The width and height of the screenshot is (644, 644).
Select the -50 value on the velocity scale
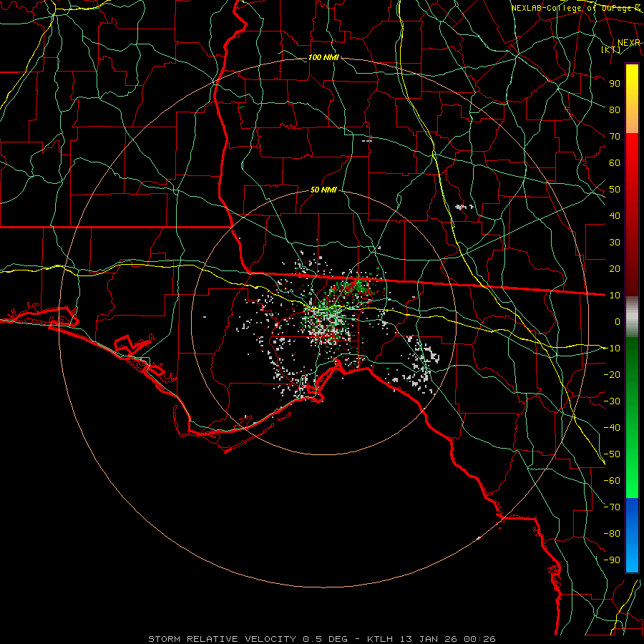point(612,454)
